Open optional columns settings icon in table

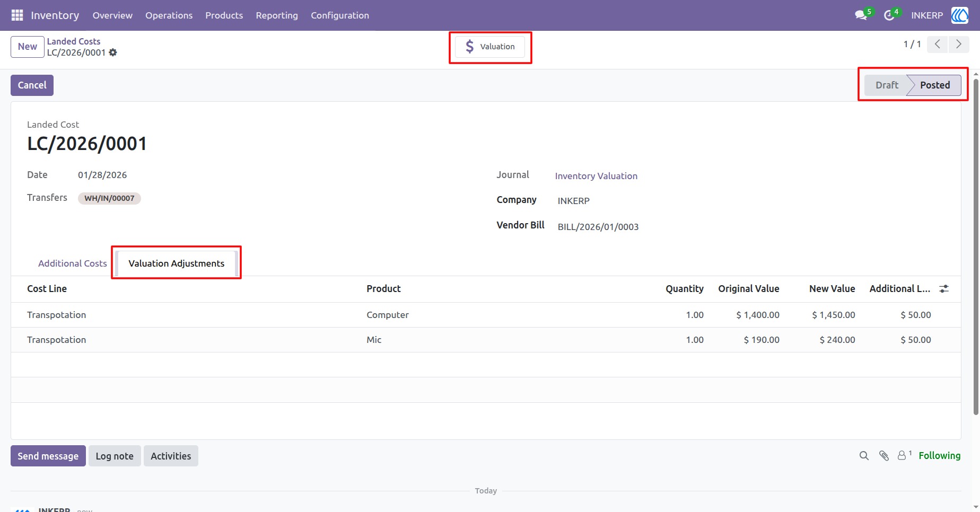tap(944, 289)
